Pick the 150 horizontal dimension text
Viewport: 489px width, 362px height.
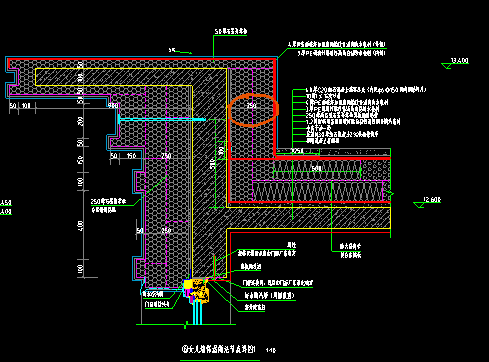point(131,156)
